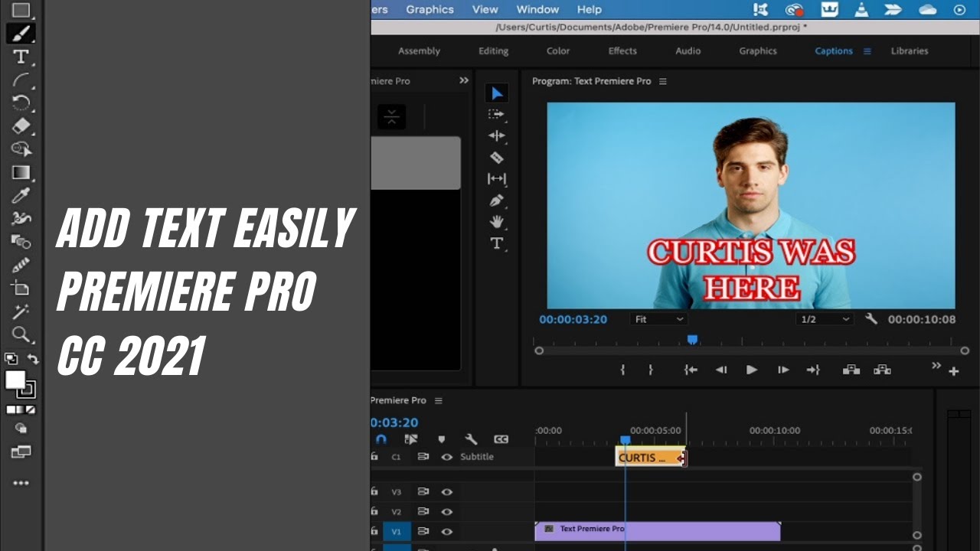The width and height of the screenshot is (980, 551).
Task: Select the Magic Wand tool in the left toolbar
Action: point(21,311)
